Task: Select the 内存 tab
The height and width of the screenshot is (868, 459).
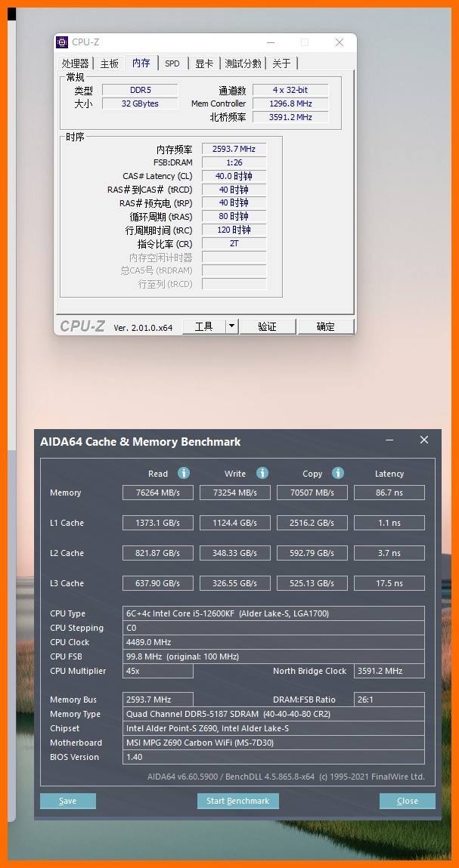Action: (141, 63)
